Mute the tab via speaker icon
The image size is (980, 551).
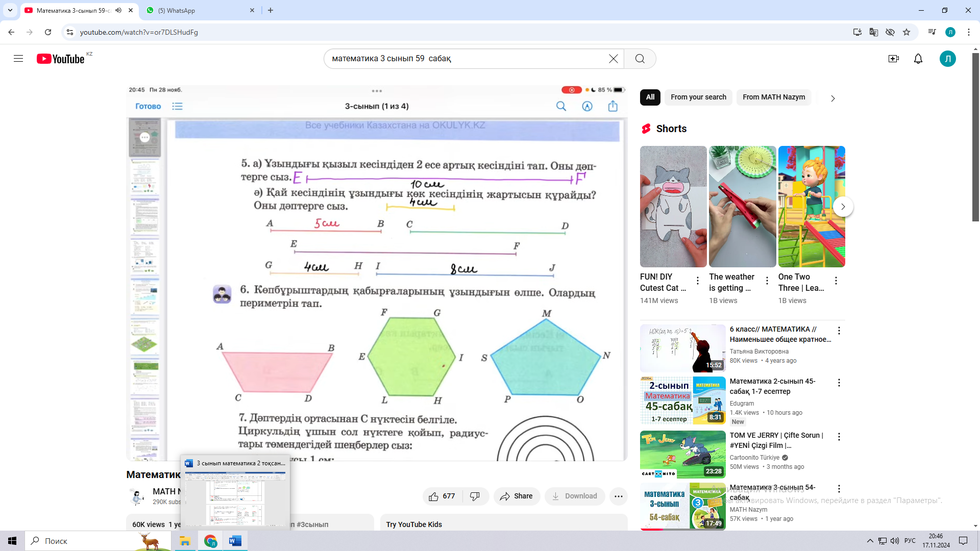(118, 10)
